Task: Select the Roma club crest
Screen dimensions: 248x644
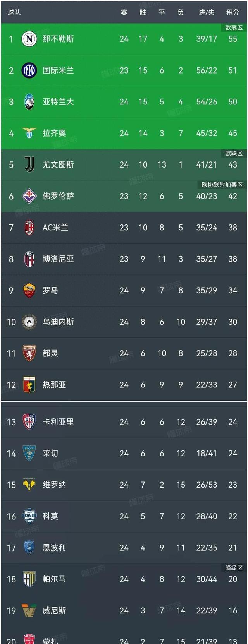Action: [x=29, y=290]
